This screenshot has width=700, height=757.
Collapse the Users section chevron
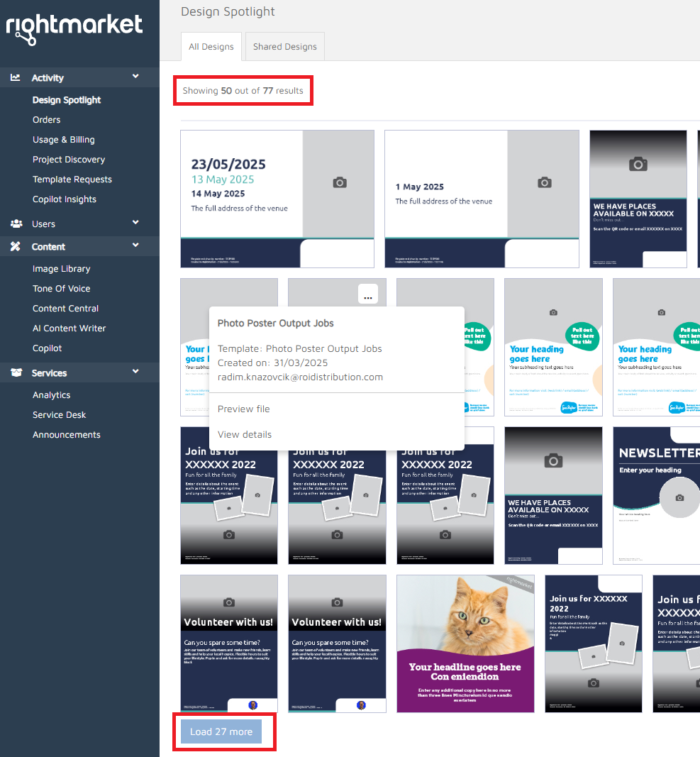pyautogui.click(x=135, y=223)
